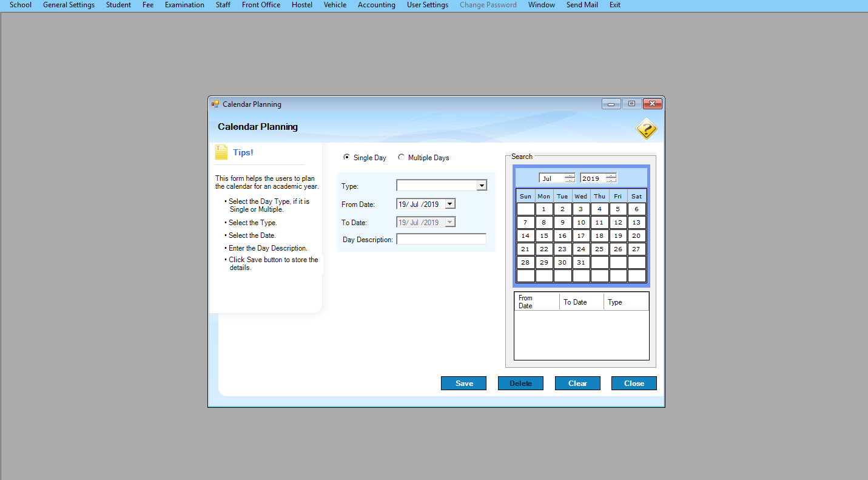Image resolution: width=868 pixels, height=480 pixels.
Task: Click the From Date column header
Action: (x=536, y=302)
